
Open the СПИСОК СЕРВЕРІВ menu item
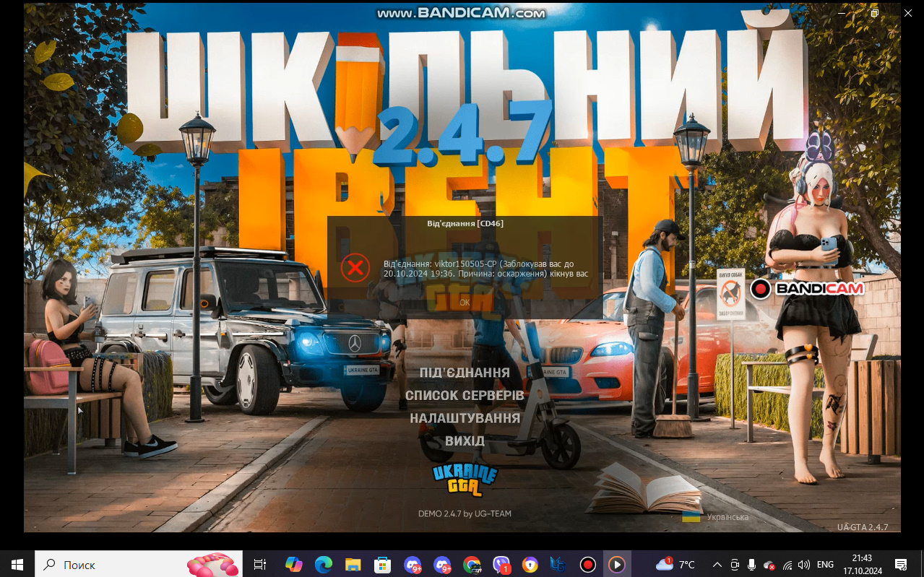[x=465, y=396]
